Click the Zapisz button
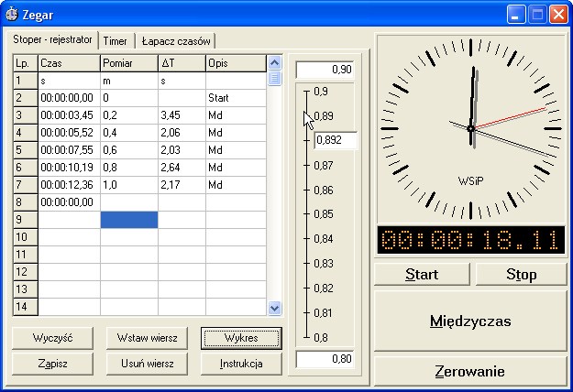This screenshot has height=392, width=573. click(52, 363)
